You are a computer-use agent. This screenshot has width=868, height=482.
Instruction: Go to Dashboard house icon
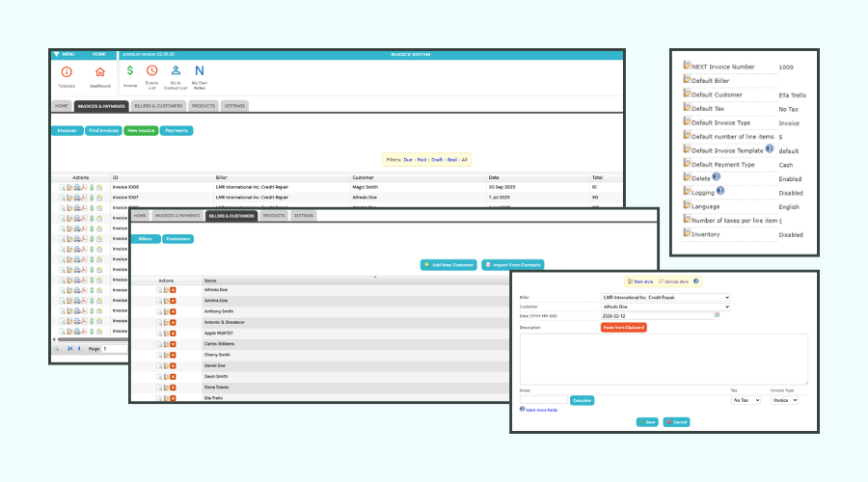tap(100, 72)
